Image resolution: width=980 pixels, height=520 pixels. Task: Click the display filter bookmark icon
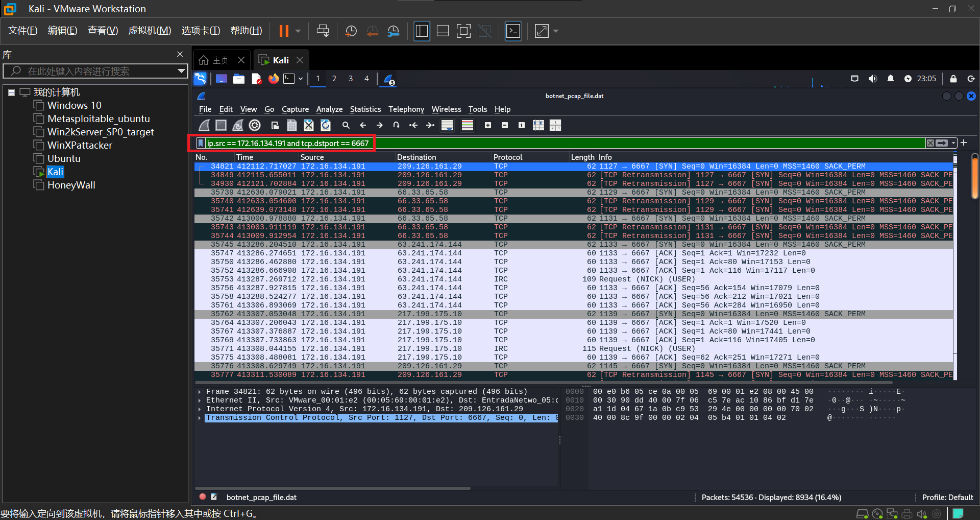[201, 143]
